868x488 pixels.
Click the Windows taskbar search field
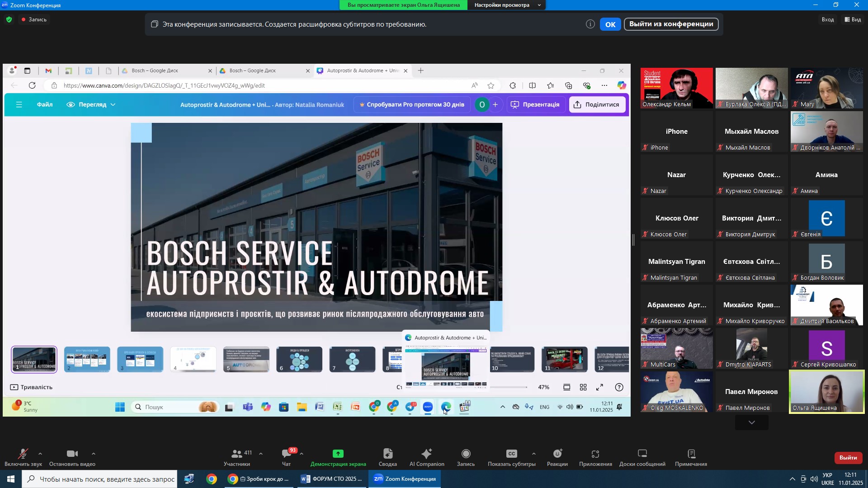99,479
